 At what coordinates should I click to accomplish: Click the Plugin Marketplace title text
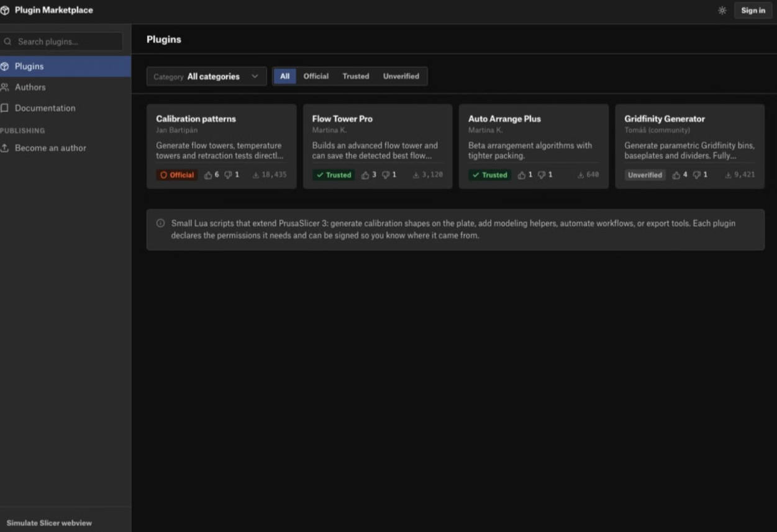[54, 10]
